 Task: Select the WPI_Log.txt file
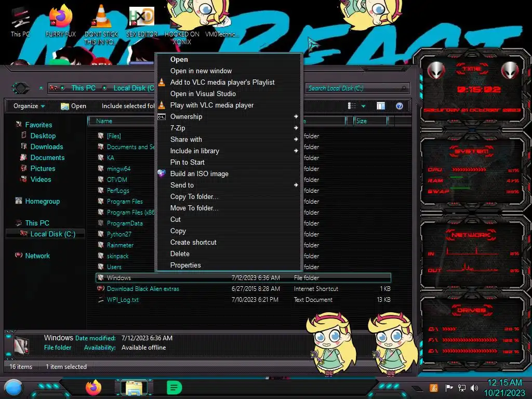[x=123, y=300]
